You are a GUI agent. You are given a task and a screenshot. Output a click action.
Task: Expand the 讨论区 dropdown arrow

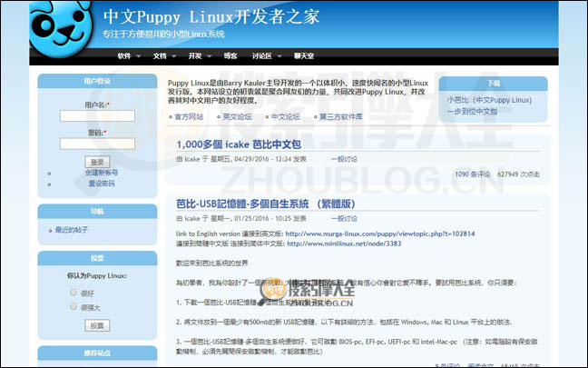coord(279,56)
